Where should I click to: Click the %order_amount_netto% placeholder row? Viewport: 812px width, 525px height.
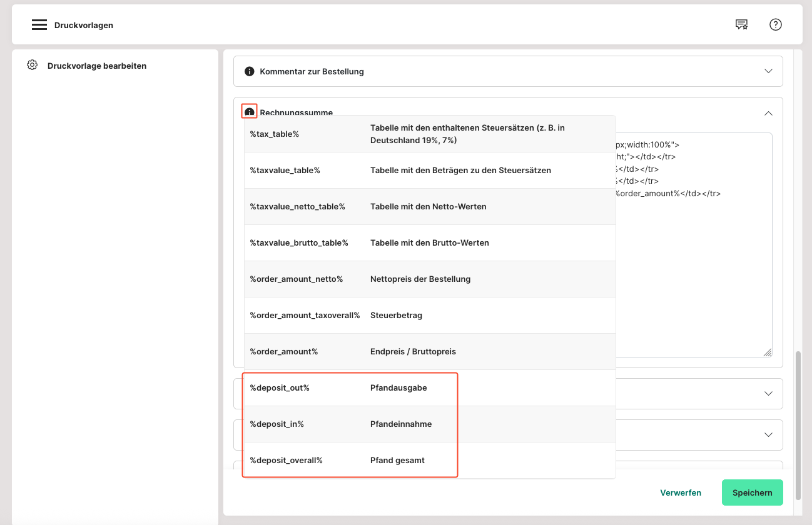[296, 279]
